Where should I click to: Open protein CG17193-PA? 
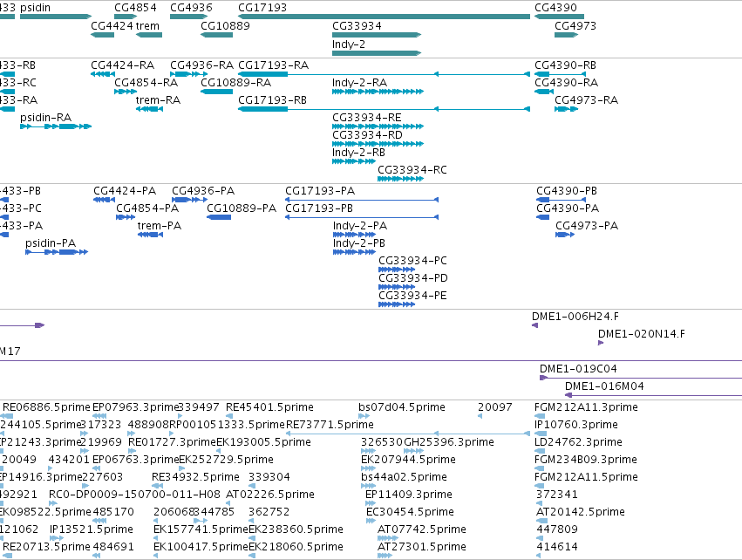coord(320,191)
